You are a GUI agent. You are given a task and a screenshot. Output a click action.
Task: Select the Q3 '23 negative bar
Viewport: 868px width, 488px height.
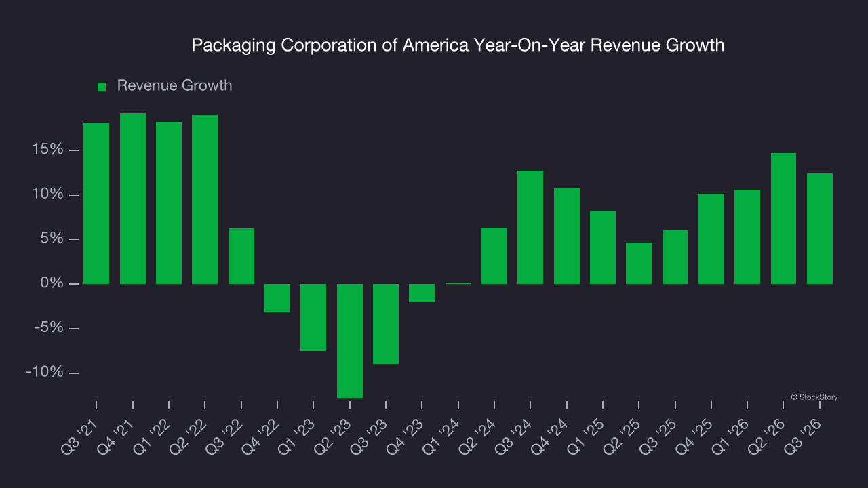point(386,324)
